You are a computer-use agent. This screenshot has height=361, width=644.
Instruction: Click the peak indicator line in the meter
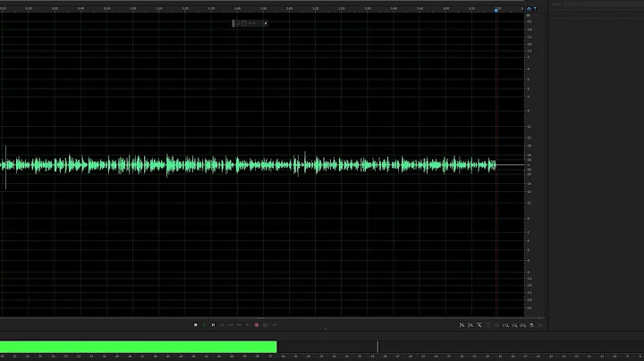[377, 347]
